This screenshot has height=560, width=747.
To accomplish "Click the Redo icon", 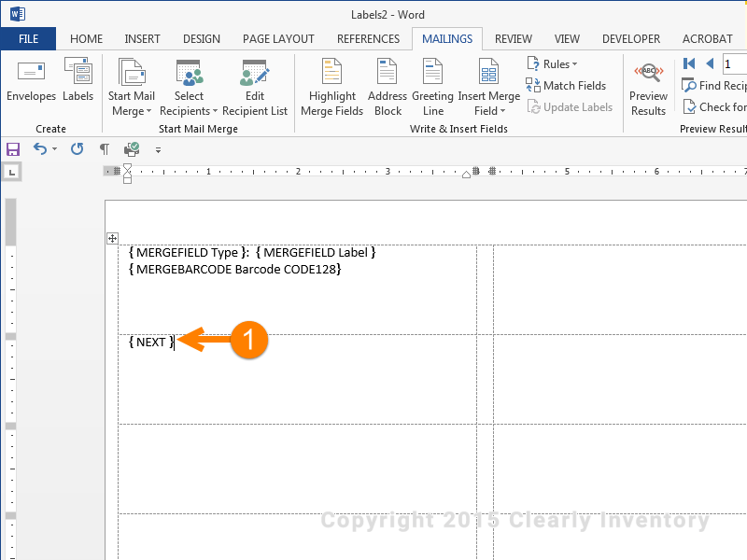I will click(78, 149).
